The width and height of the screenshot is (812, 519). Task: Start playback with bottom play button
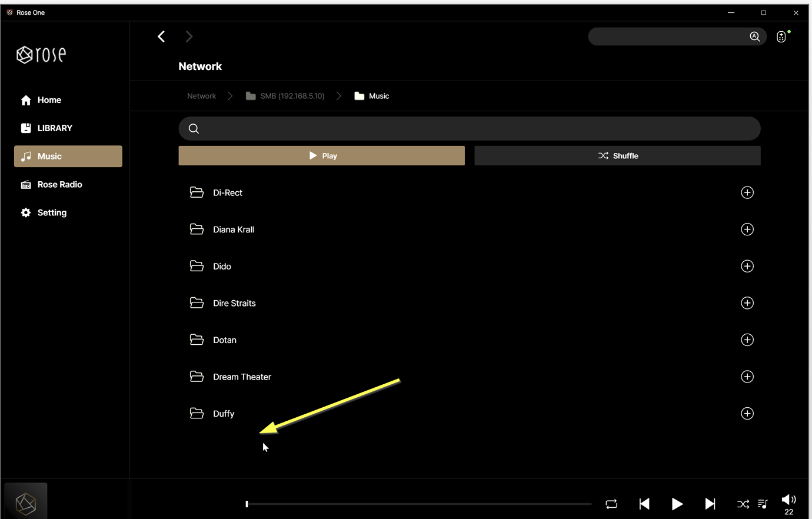[x=677, y=504]
